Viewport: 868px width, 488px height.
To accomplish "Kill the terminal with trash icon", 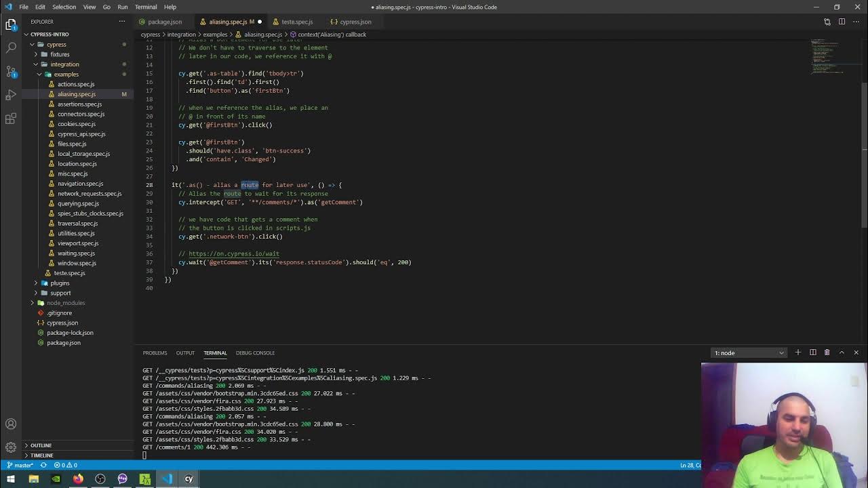I will [827, 352].
